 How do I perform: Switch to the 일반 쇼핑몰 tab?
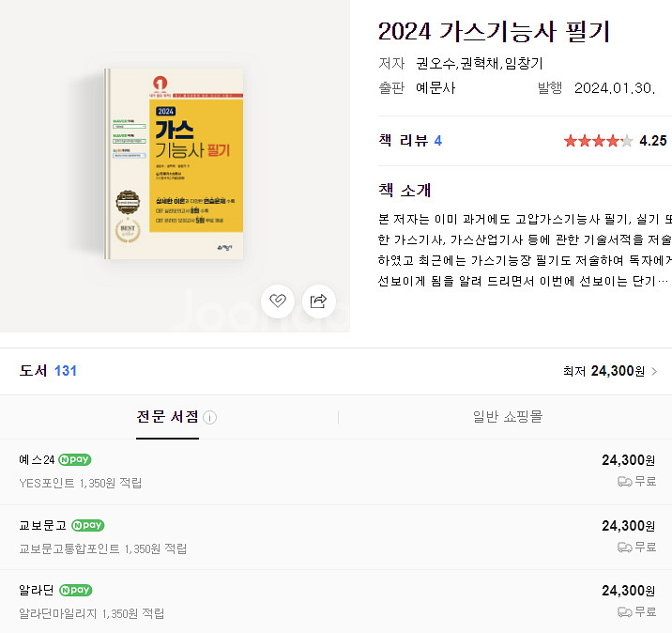508,416
